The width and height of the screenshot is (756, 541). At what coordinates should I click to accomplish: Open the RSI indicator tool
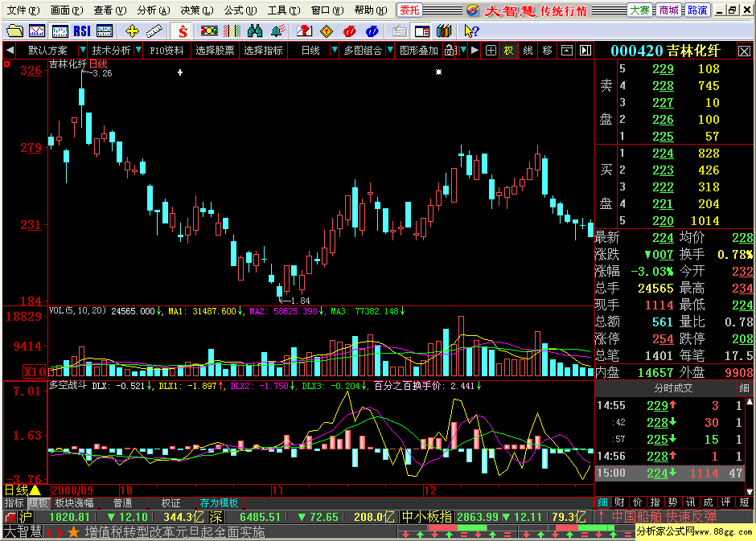pos(82,31)
